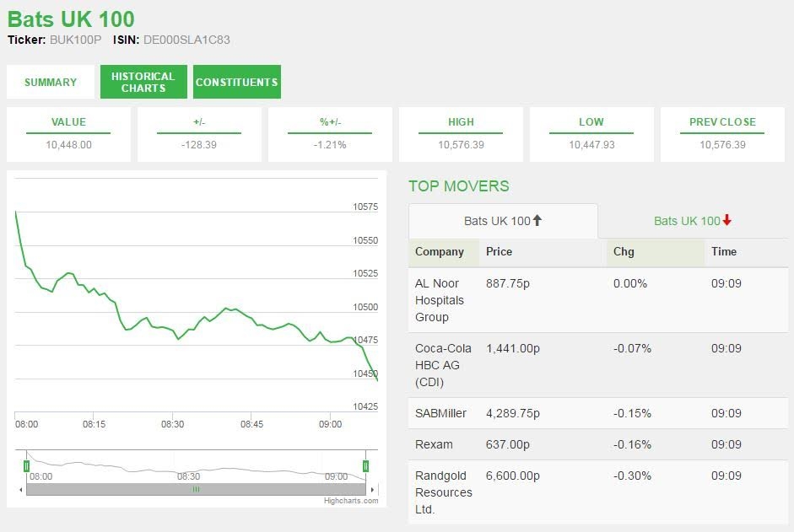Click the red down arrow beside Bats UK 100
The height and width of the screenshot is (532, 794).
(726, 221)
